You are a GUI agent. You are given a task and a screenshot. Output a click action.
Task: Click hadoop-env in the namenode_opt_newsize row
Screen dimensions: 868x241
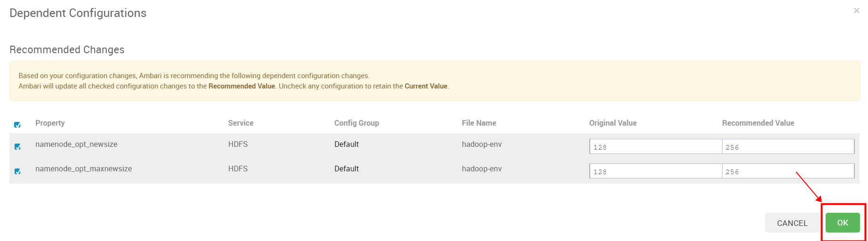click(482, 145)
